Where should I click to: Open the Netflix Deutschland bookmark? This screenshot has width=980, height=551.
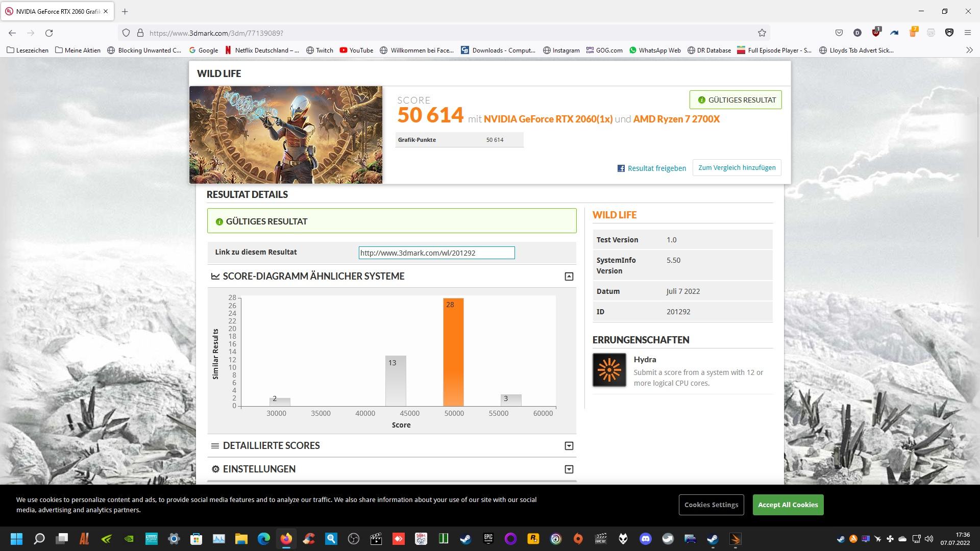click(262, 50)
